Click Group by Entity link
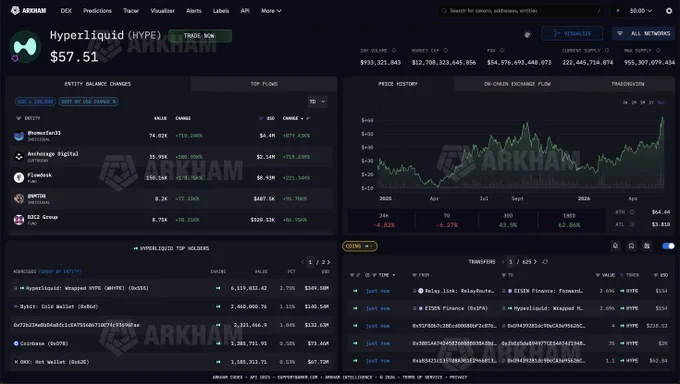This screenshot has width=680, height=384. (x=60, y=272)
